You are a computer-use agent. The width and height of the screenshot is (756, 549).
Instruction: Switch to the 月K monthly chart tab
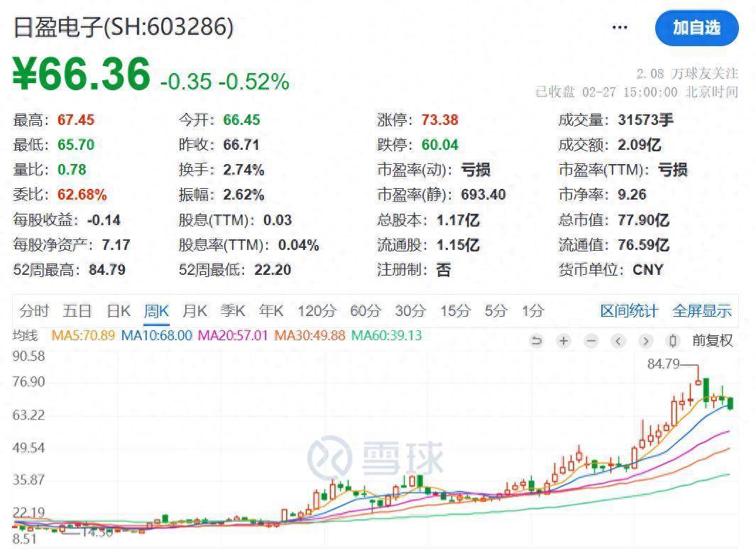click(195, 310)
